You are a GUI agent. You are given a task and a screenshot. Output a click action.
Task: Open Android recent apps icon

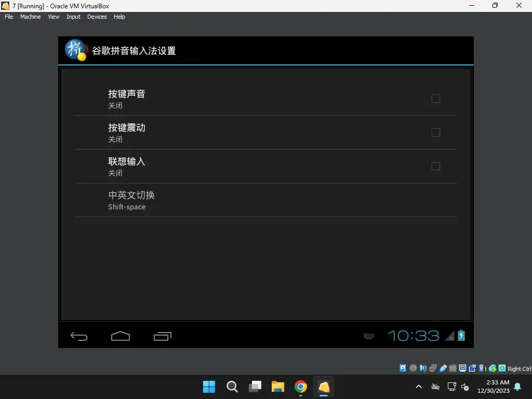tap(163, 336)
